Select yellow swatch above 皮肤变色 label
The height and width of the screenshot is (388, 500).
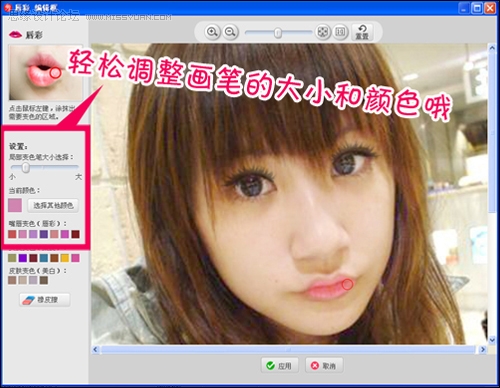coord(65,258)
